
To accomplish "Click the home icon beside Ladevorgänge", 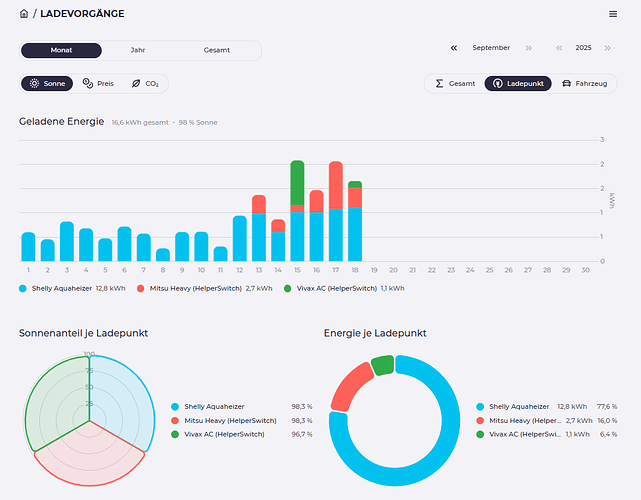I will [24, 14].
